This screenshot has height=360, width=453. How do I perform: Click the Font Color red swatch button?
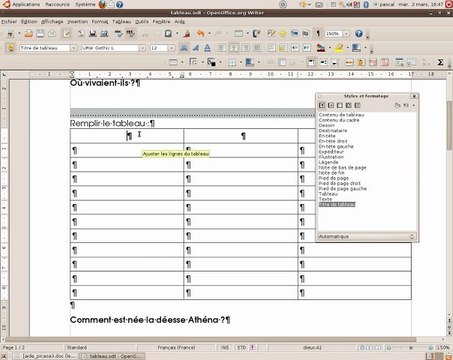[x=321, y=48]
